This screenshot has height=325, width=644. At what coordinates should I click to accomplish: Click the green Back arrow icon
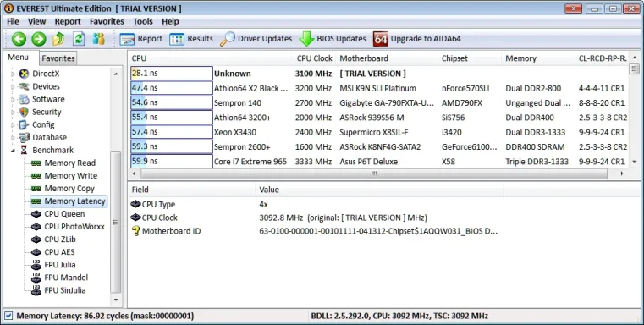19,39
